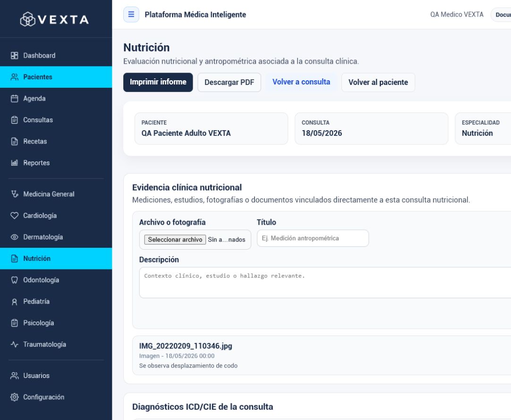Open Recetas menu item

coord(56,141)
